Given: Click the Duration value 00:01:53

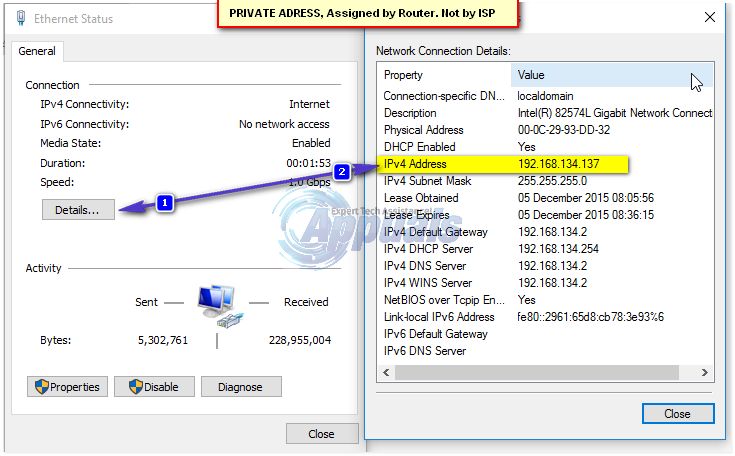Looking at the screenshot, I should tap(308, 163).
